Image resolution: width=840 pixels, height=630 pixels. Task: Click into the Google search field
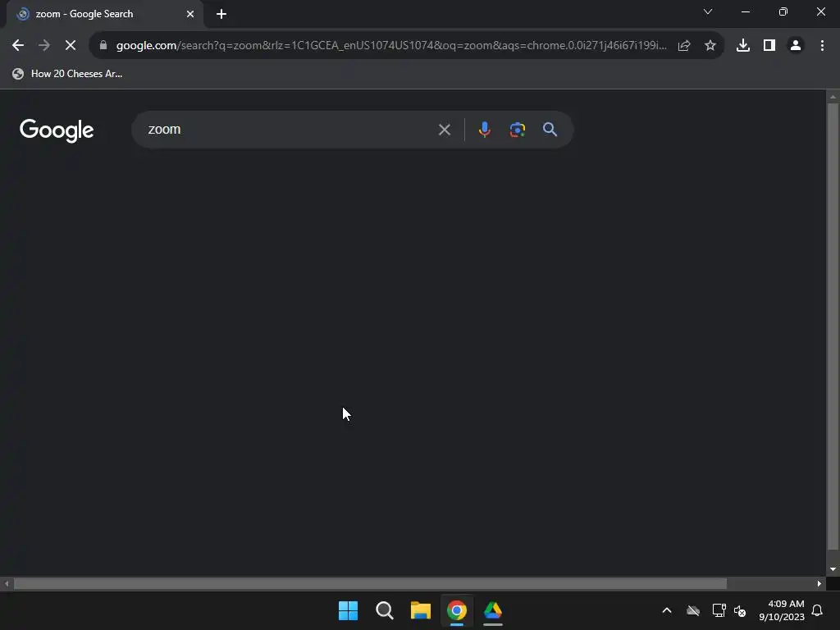coord(290,130)
